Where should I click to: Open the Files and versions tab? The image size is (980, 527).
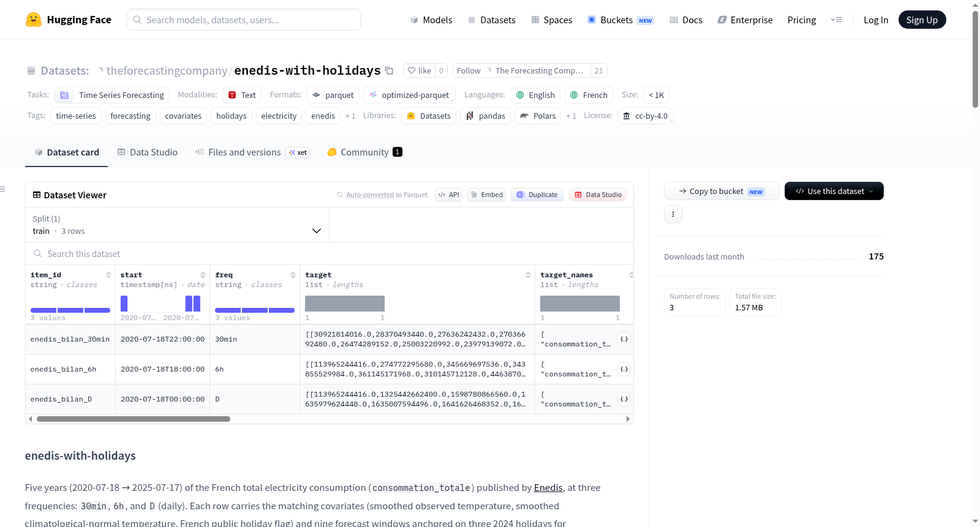252,152
